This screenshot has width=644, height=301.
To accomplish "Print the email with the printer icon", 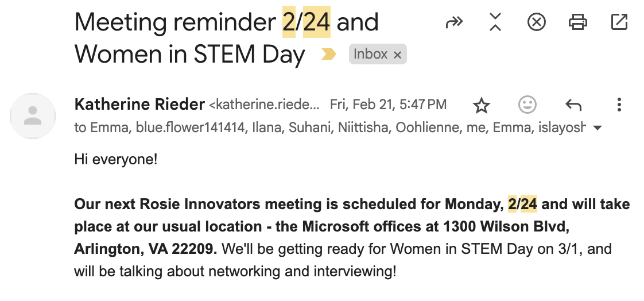I will point(577,22).
